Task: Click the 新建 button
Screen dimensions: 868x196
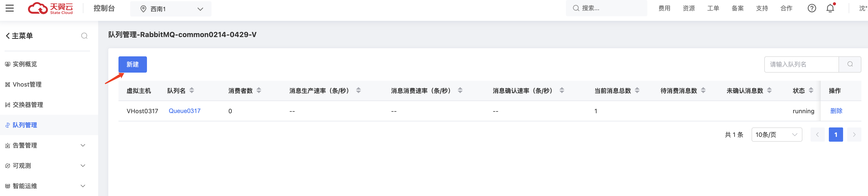Action: [x=133, y=64]
